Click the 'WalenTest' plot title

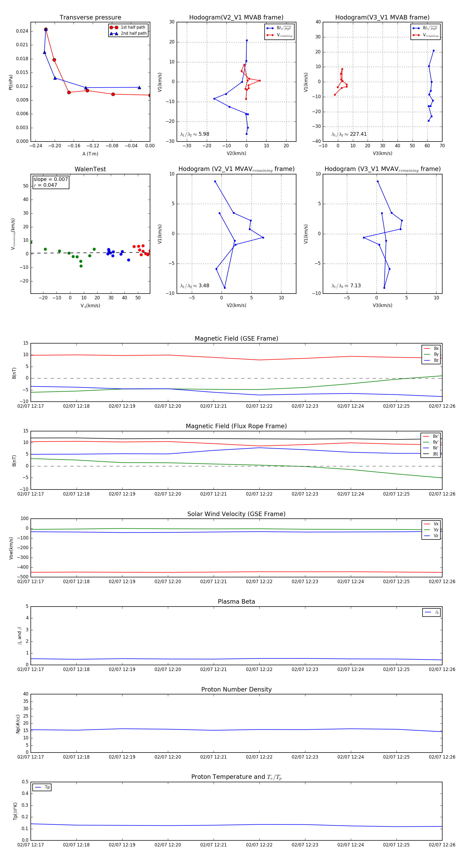(x=90, y=169)
